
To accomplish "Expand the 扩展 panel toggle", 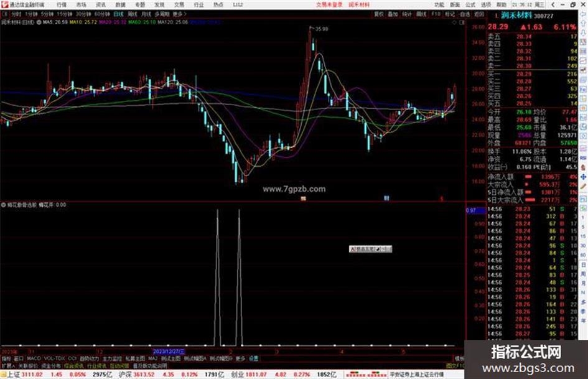I will 7,366.
